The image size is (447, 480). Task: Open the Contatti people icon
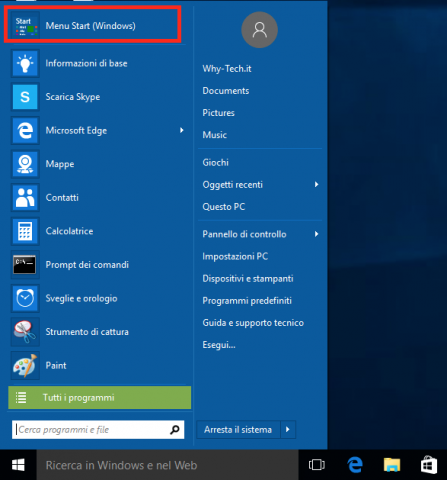[x=25, y=198]
